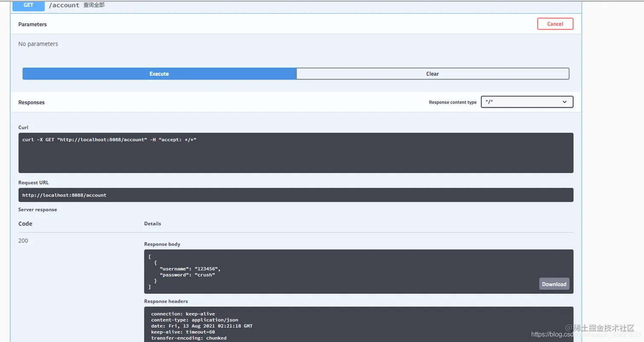Click the Response headers label
The width and height of the screenshot is (644, 342).
coord(166,301)
